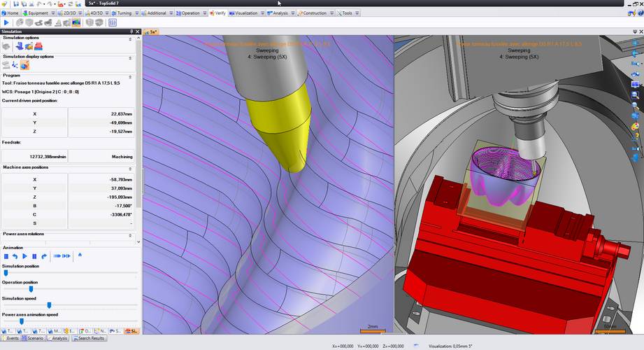The image size is (644, 350).
Task: Collapse the Simulation options section
Action: [130, 38]
